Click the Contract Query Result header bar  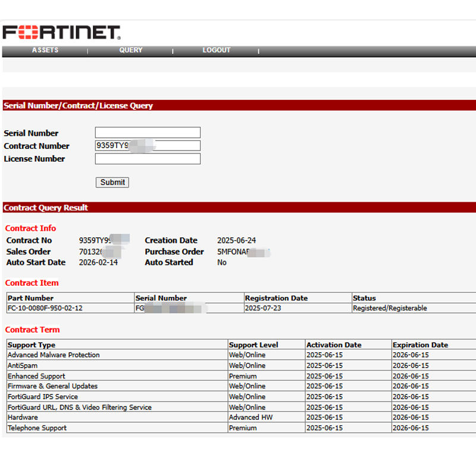click(238, 208)
